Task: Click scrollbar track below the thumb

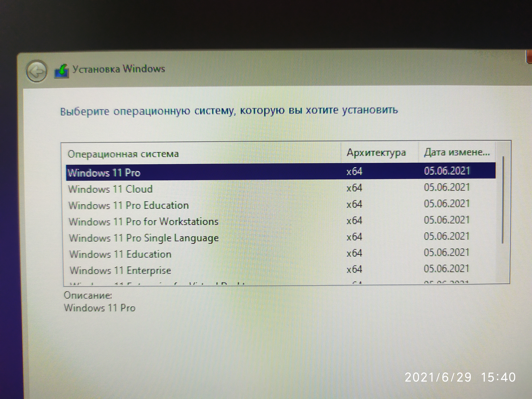Action: 503,263
